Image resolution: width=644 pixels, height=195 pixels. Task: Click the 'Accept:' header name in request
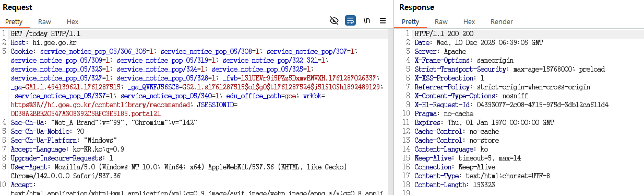23,185
